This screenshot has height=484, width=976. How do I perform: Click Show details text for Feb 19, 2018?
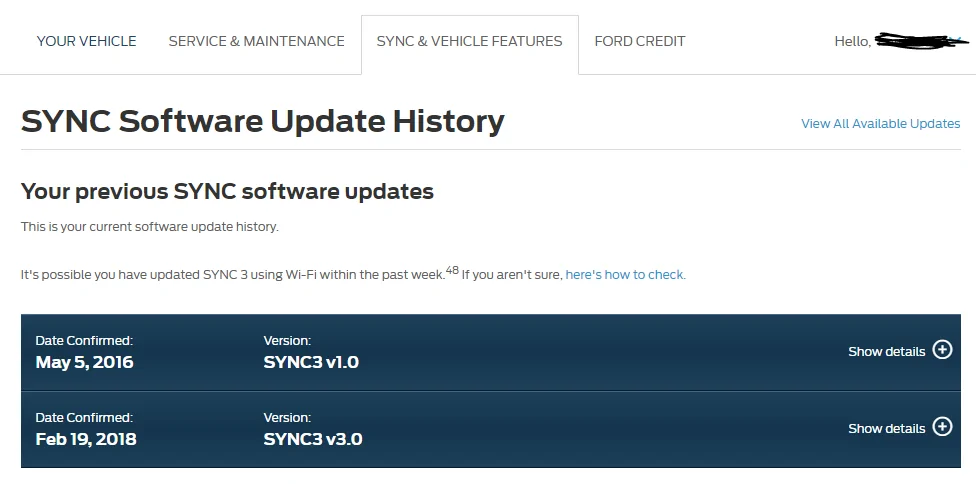886,429
